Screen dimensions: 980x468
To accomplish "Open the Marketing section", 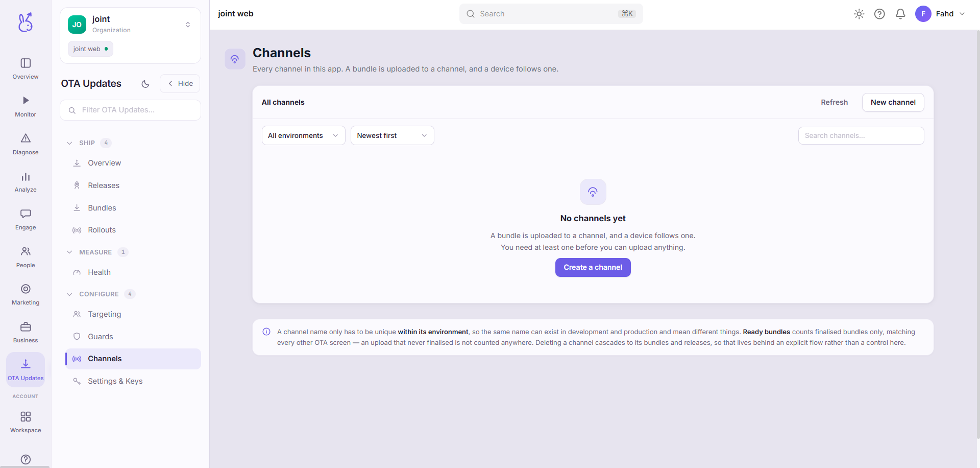I will coord(26,295).
